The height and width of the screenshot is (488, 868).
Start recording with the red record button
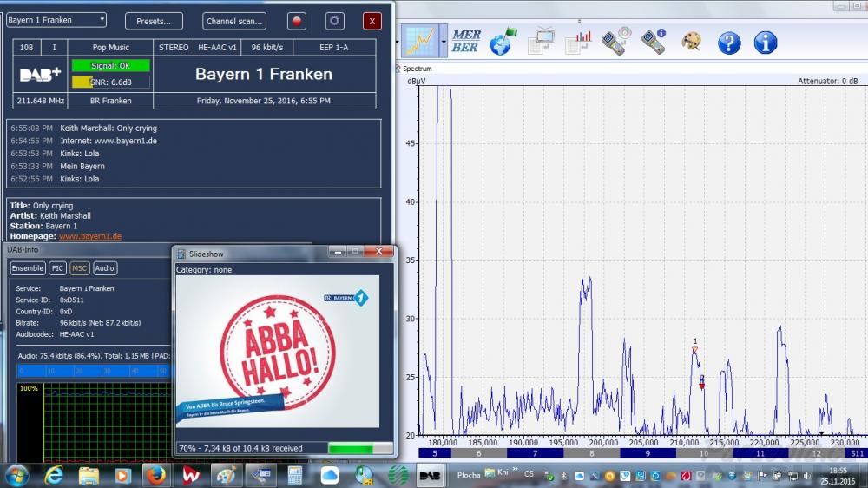click(297, 21)
